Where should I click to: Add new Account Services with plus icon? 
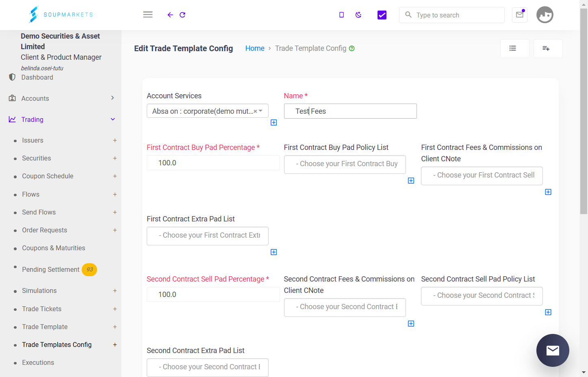pos(274,123)
